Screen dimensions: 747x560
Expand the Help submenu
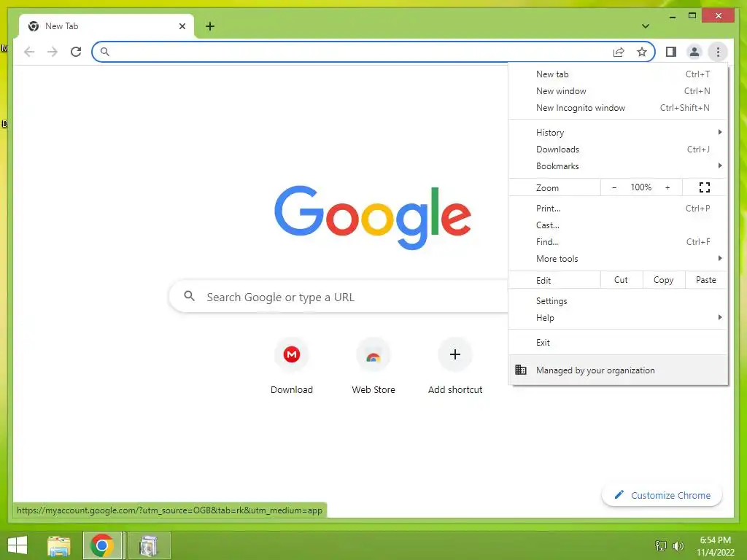tap(618, 318)
